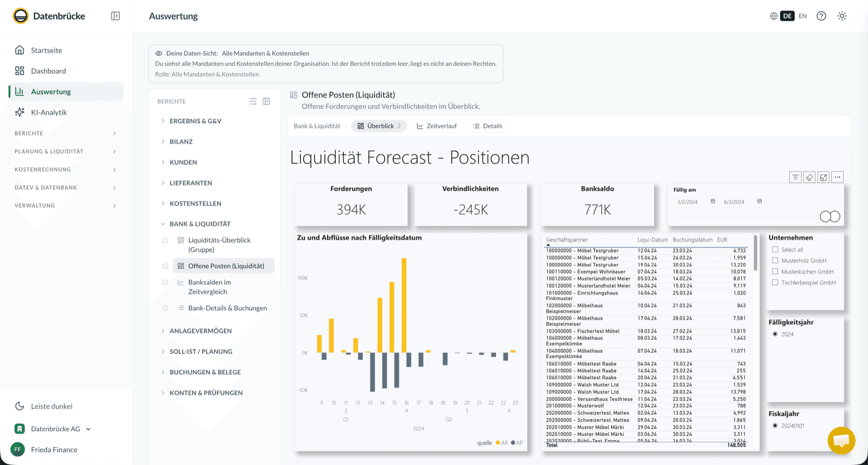868x465 pixels.
Task: Open Bank-Details & Buchungen report
Action: (x=224, y=308)
